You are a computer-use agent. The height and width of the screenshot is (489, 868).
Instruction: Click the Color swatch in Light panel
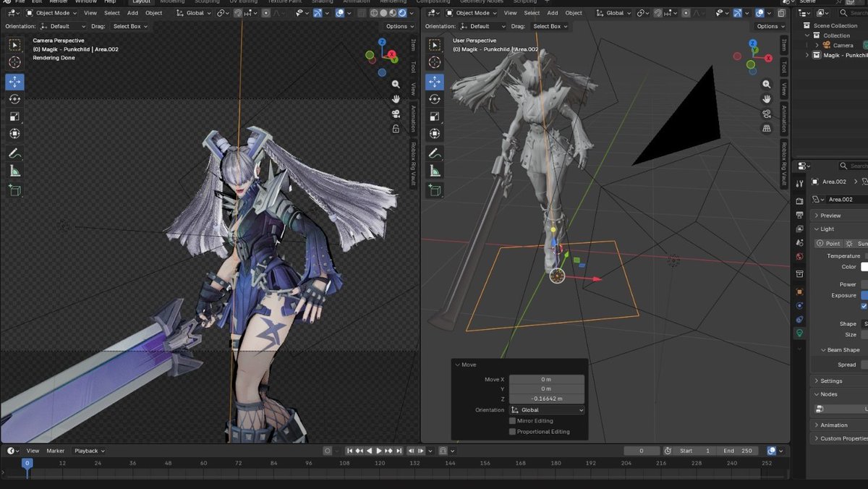(x=864, y=267)
